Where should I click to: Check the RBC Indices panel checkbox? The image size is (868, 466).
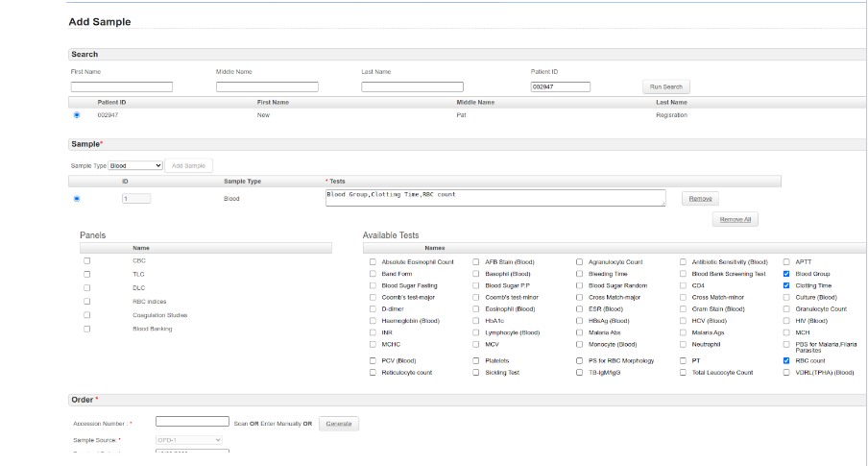(87, 302)
